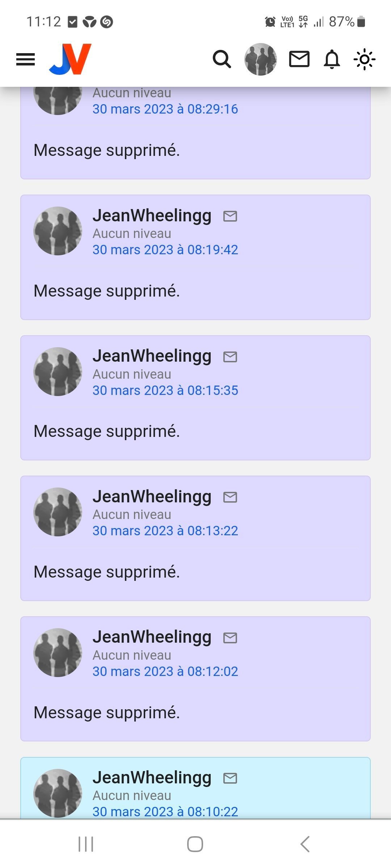Tap envelope icon beside 08:15:35 post username
The height and width of the screenshot is (868, 391).
(230, 357)
